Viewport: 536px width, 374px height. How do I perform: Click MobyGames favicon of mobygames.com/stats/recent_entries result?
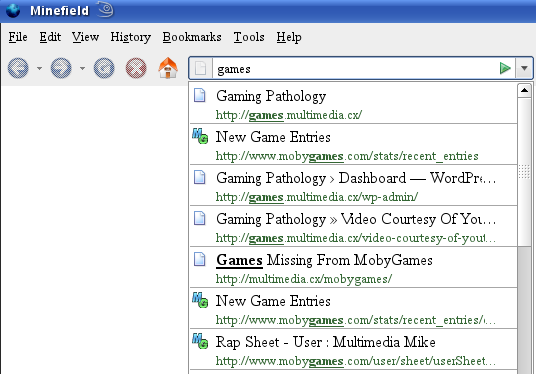click(x=200, y=136)
